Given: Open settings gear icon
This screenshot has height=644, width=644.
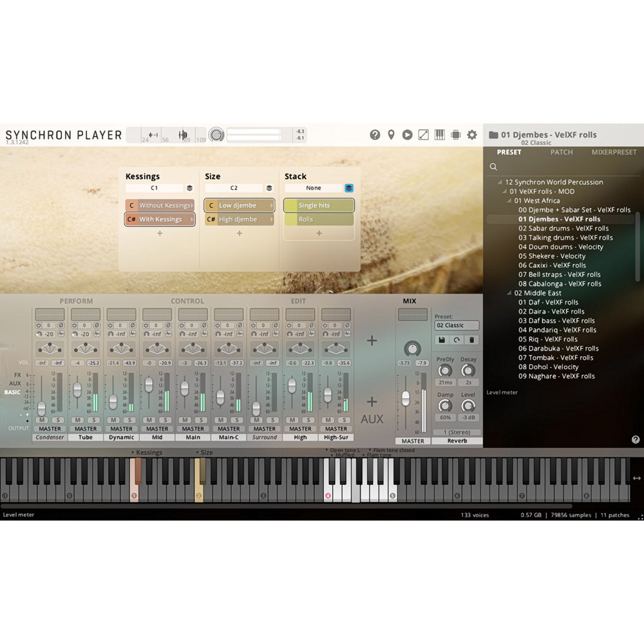Looking at the screenshot, I should [472, 135].
